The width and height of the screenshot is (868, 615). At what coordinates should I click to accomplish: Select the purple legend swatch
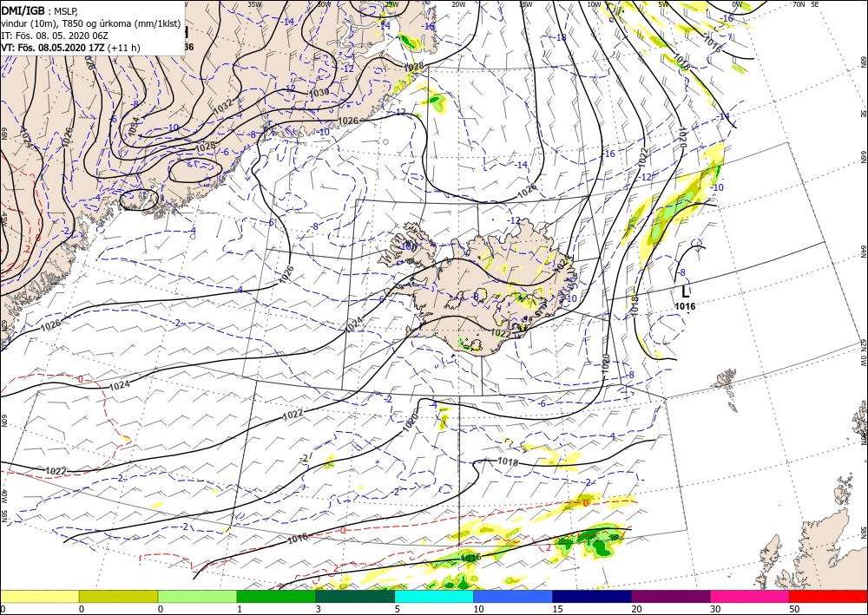point(670,596)
